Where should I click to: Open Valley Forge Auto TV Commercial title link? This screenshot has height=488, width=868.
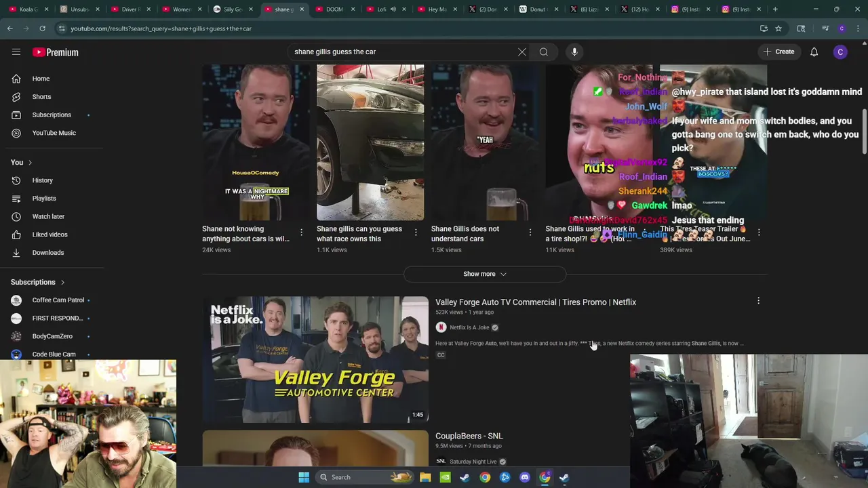536,302
